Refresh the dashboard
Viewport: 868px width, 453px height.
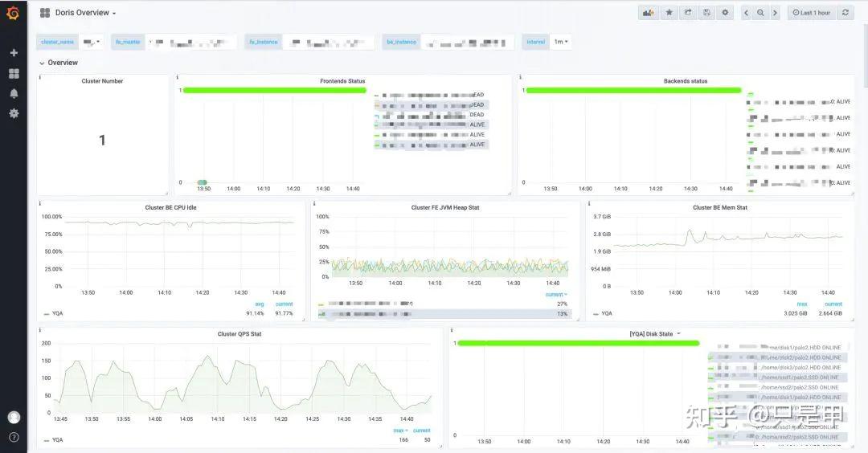845,13
